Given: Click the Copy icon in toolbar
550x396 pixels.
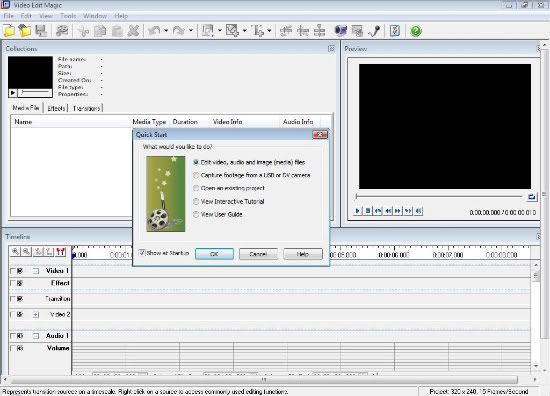Looking at the screenshot, I should tap(100, 31).
